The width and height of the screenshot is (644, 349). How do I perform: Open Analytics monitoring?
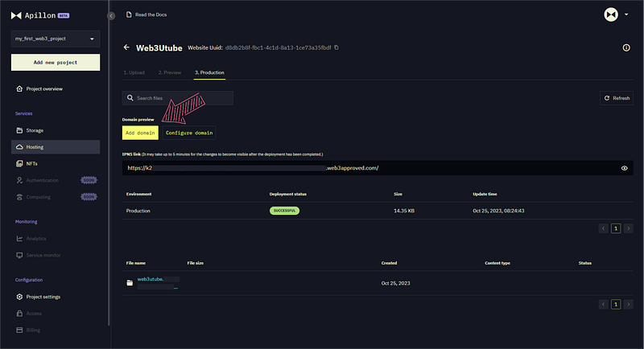tap(36, 239)
